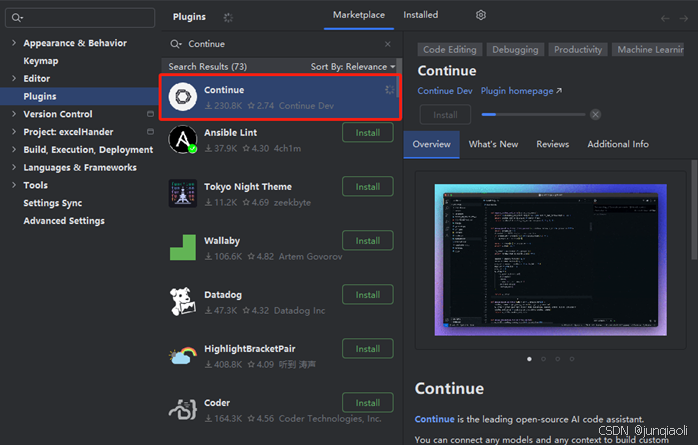This screenshot has height=445, width=698.
Task: Click the Datadog plugin icon
Action: click(183, 301)
